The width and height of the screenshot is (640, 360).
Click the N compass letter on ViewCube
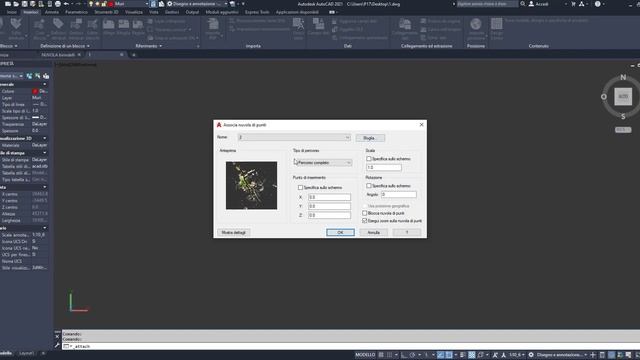tap(623, 77)
